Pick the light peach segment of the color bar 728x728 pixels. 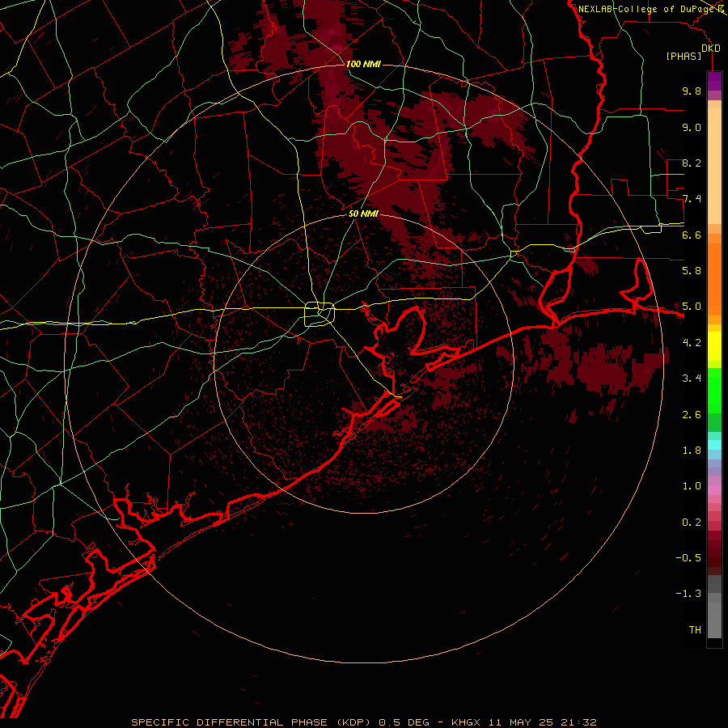[x=714, y=167]
